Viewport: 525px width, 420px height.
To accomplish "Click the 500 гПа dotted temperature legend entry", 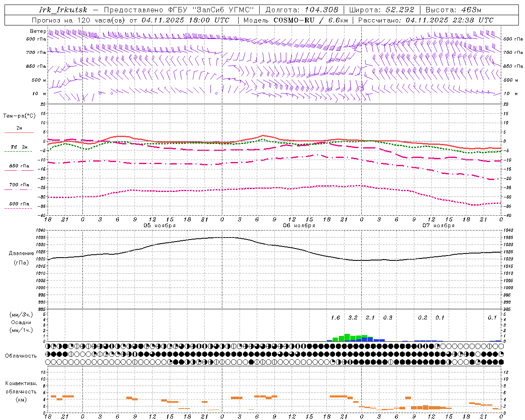I will (19, 205).
